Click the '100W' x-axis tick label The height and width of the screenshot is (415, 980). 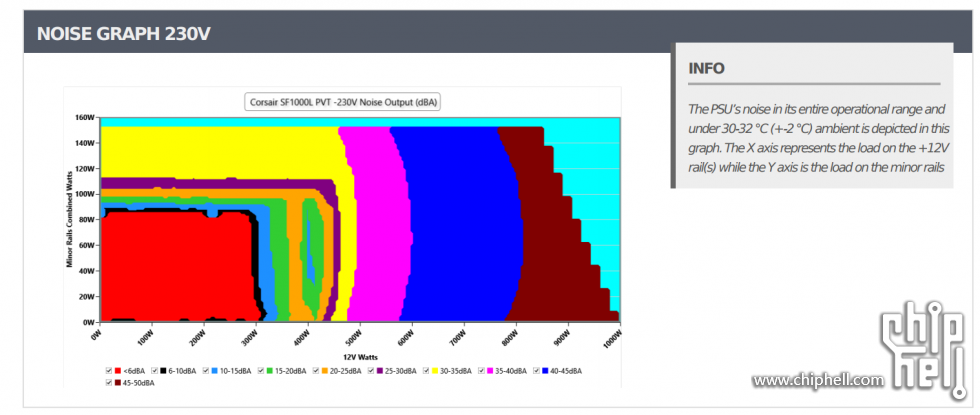click(144, 338)
